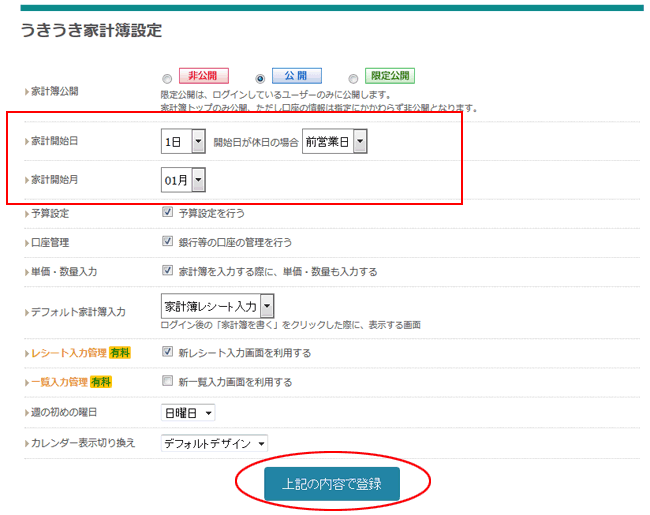Enable 新一覧入力画面を利用する checkbox

click(x=167, y=381)
